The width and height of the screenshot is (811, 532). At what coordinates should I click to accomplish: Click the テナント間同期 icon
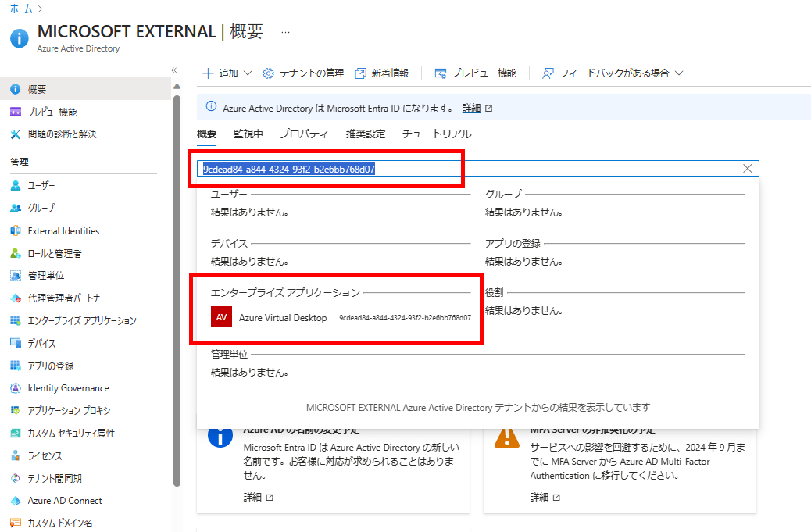(x=16, y=478)
